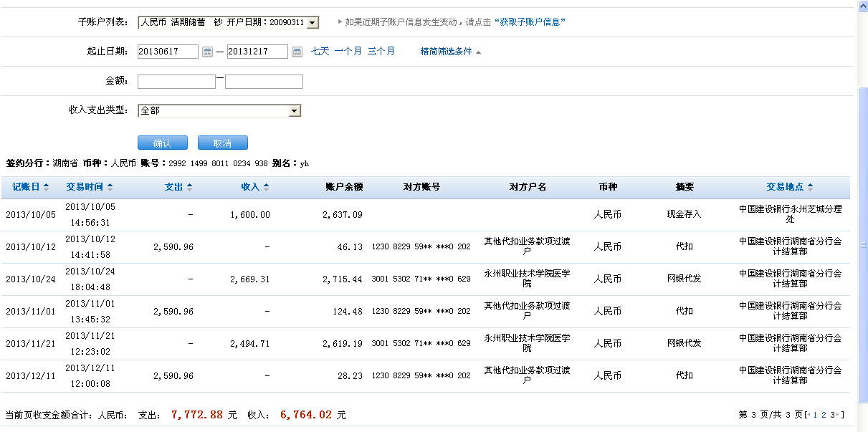Click income value 2,494.71
Image resolution: width=868 pixels, height=432 pixels.
click(x=250, y=343)
